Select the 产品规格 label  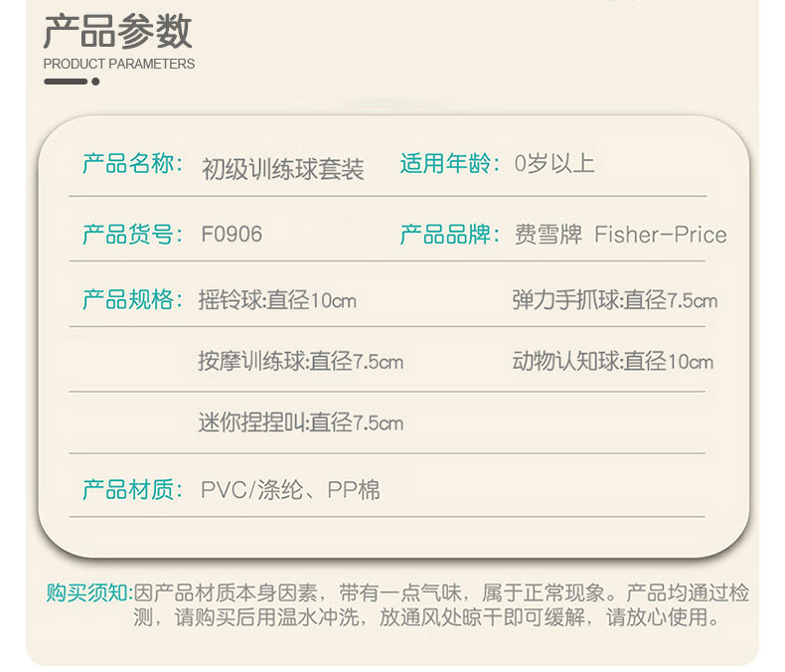pyautogui.click(x=133, y=299)
